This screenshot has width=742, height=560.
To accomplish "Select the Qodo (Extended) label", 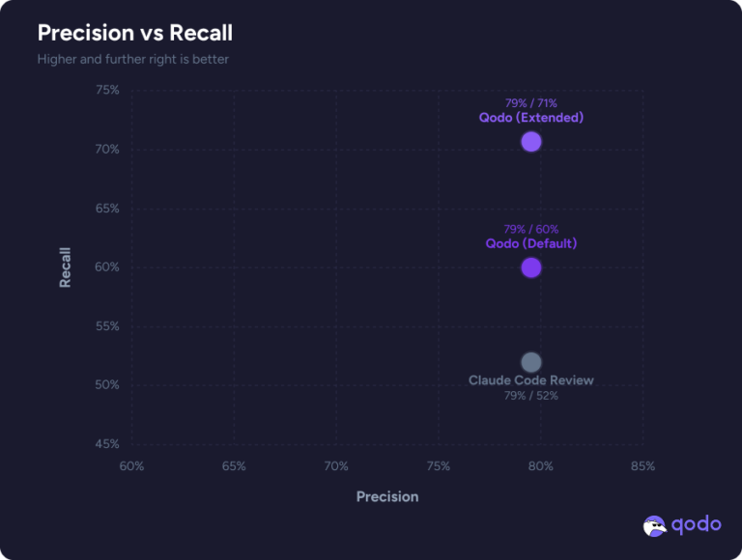I will tap(531, 118).
